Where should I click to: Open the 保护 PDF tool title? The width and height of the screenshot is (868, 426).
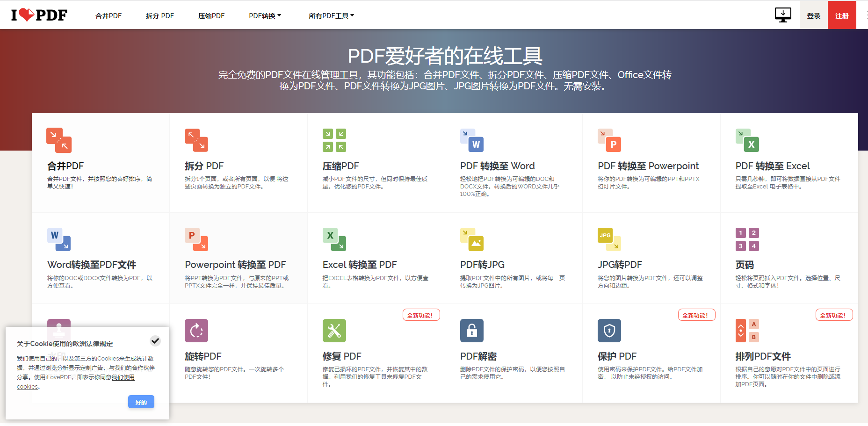617,356
